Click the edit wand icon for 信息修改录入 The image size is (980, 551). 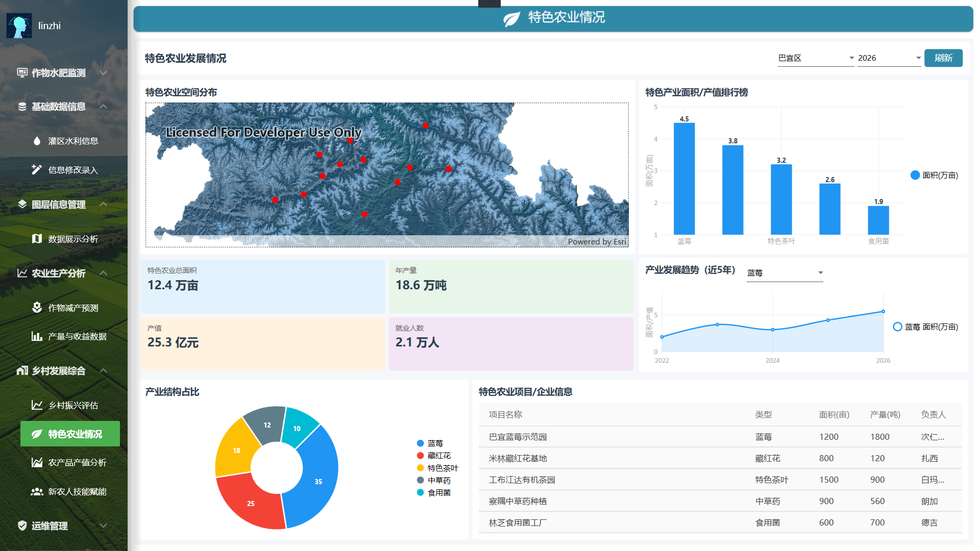[37, 169]
